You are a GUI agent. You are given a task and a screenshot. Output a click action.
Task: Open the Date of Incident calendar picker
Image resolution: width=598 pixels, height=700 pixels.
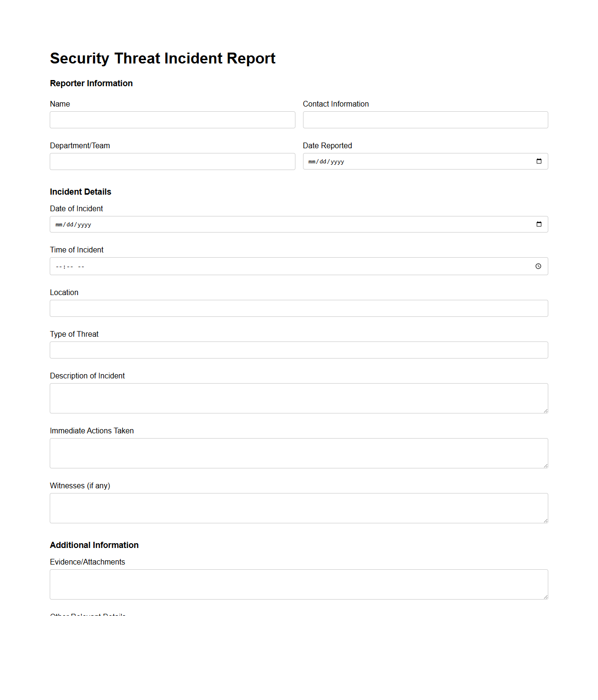539,224
